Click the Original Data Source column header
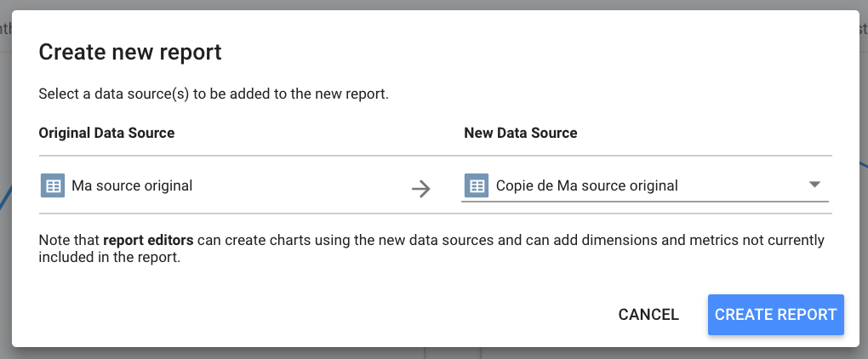Image resolution: width=868 pixels, height=359 pixels. [x=106, y=133]
